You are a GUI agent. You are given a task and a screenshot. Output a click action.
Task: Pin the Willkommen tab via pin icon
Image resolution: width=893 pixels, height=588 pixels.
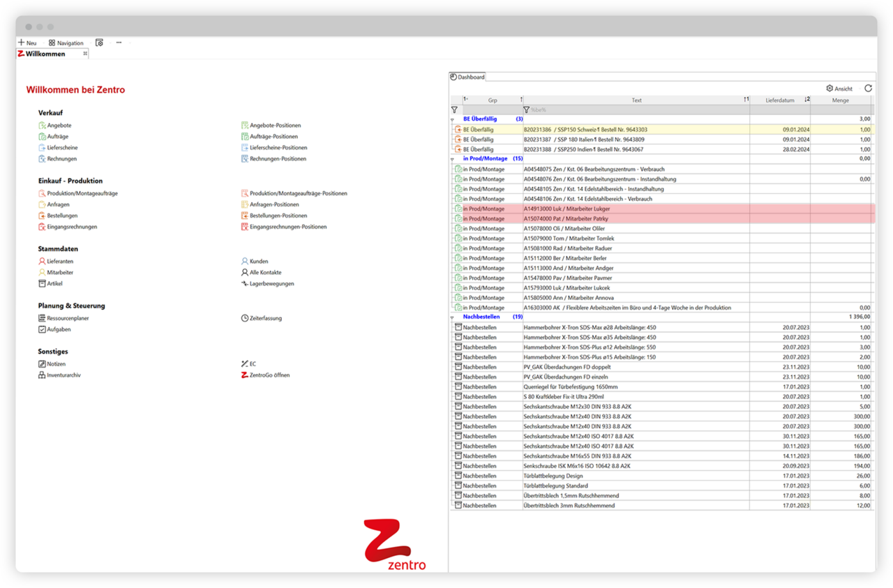point(85,54)
